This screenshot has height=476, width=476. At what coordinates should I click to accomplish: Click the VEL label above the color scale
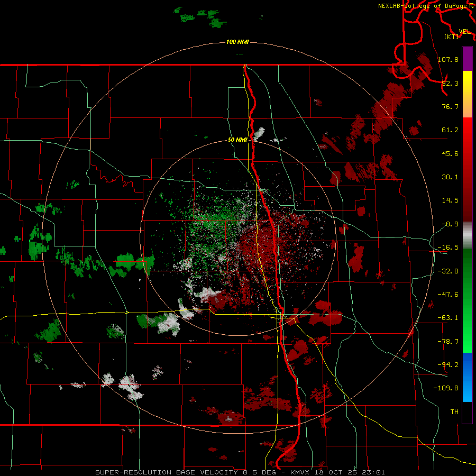(464, 32)
